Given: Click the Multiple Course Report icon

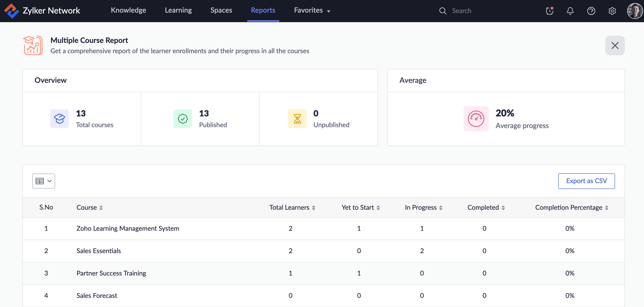Looking at the screenshot, I should point(33,45).
